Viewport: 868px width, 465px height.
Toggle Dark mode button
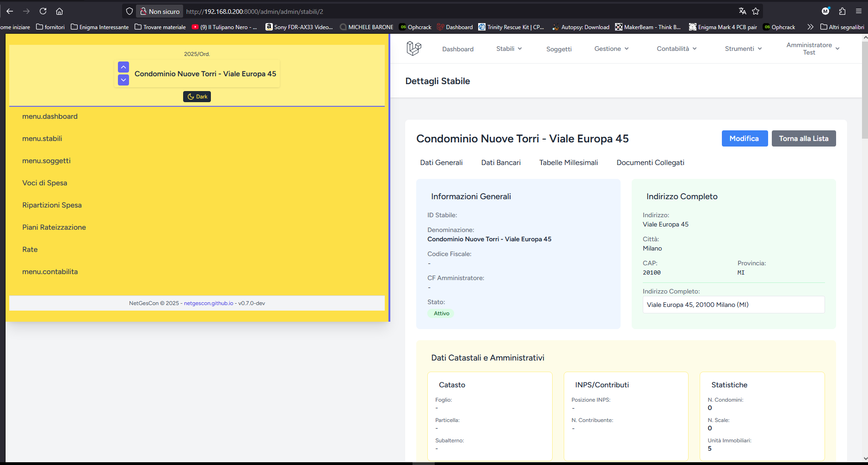(x=197, y=97)
